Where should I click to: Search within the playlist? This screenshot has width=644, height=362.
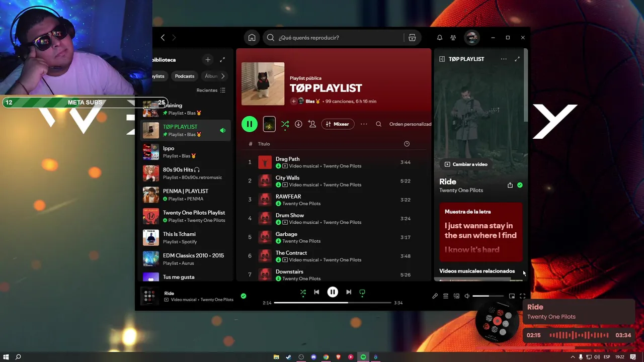378,124
